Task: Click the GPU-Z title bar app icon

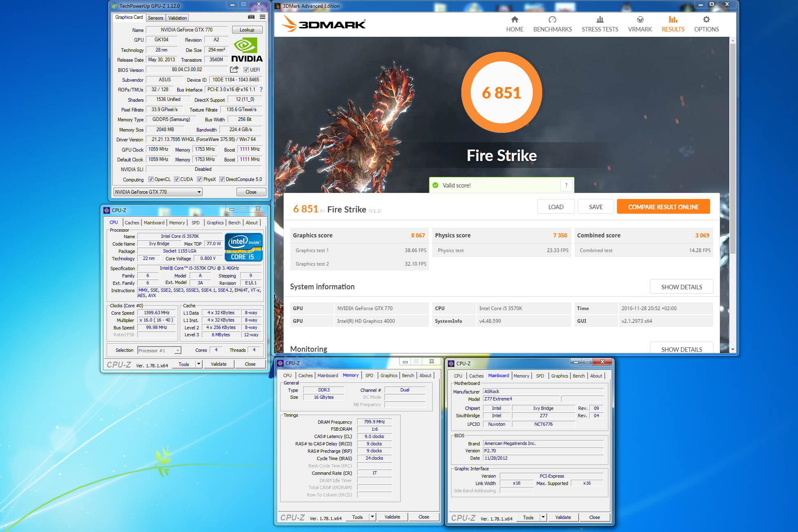Action: coord(114,6)
